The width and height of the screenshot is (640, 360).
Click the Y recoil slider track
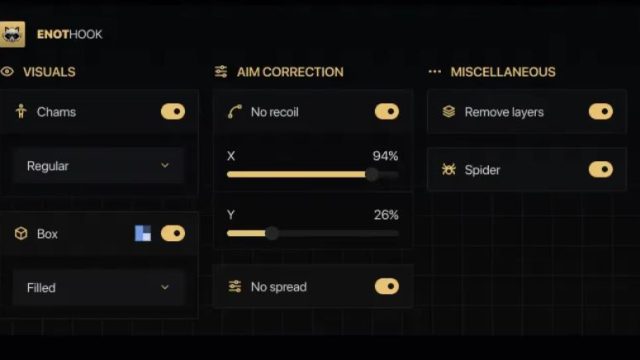(x=313, y=233)
